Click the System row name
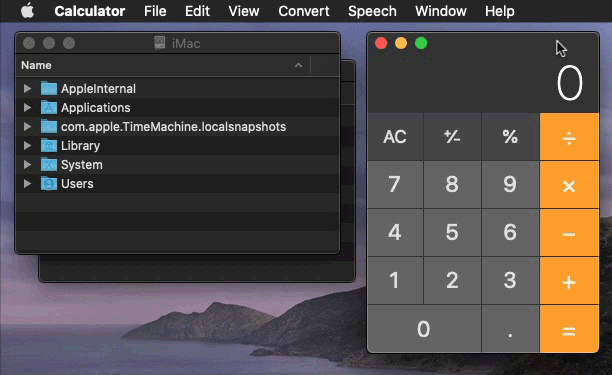This screenshot has height=375, width=612. (82, 165)
